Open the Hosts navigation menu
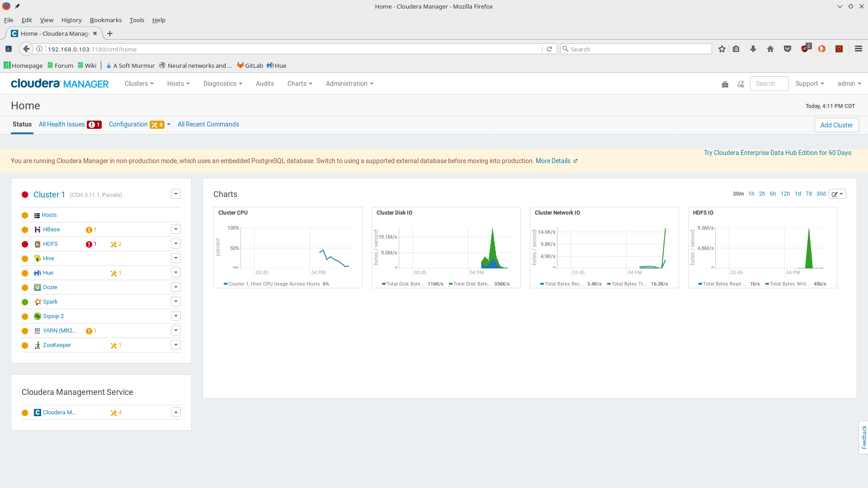The image size is (868, 488). (179, 84)
